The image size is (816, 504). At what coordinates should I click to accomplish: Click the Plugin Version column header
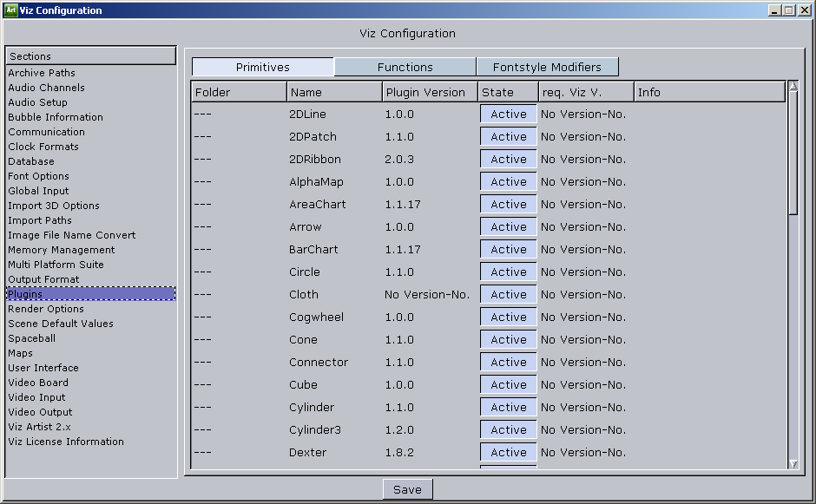pos(427,91)
